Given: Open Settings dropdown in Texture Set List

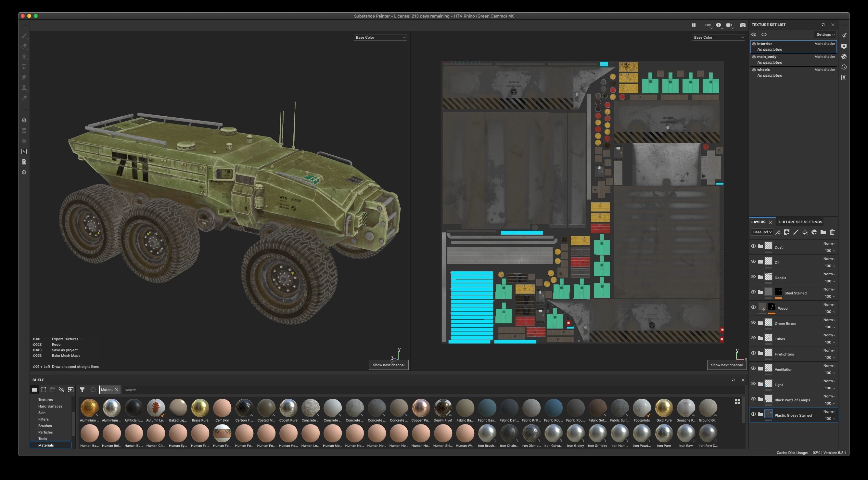Looking at the screenshot, I should click(x=825, y=34).
